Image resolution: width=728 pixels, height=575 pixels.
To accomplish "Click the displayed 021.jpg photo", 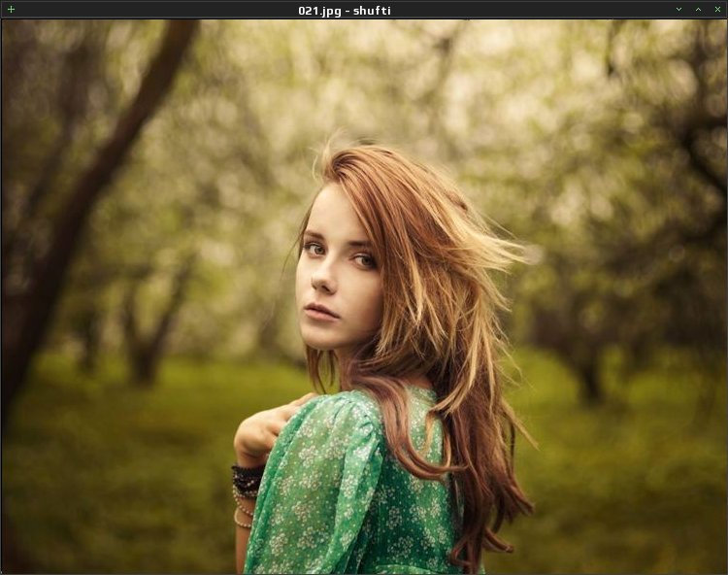I will pyautogui.click(x=364, y=297).
